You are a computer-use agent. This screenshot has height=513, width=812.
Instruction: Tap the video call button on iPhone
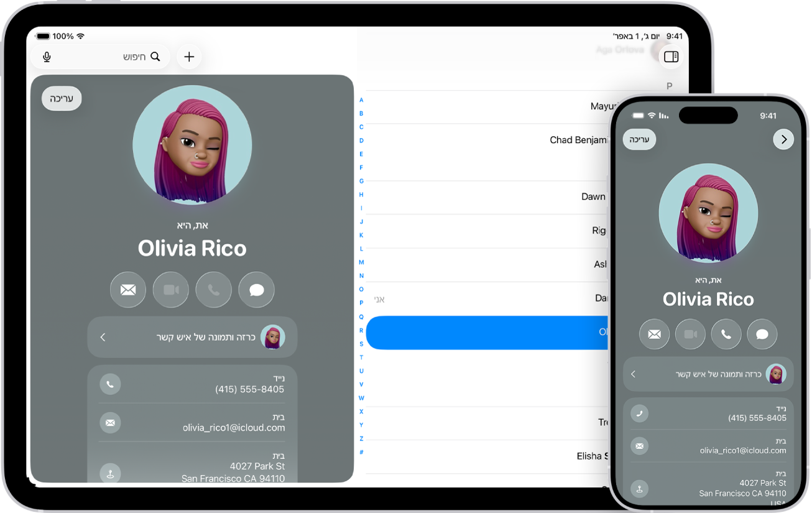690,334
